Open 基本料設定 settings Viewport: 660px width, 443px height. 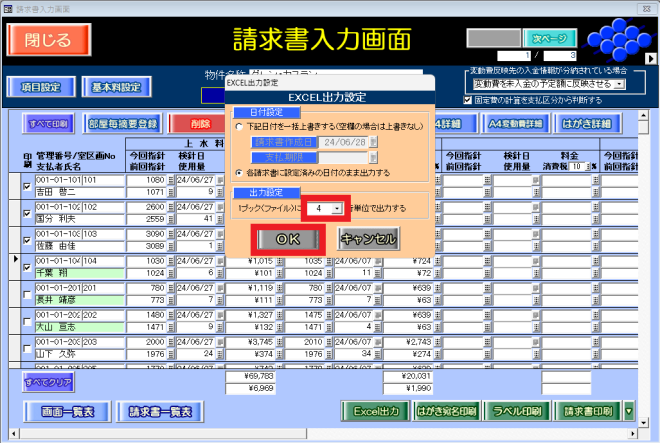coord(116,87)
